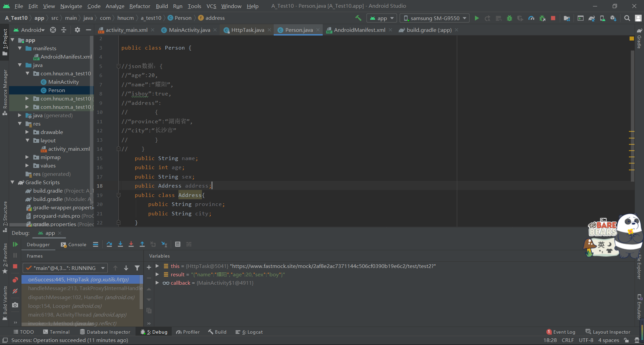Open the 6: Logcat tool window
The height and width of the screenshot is (345, 644).
(249, 332)
